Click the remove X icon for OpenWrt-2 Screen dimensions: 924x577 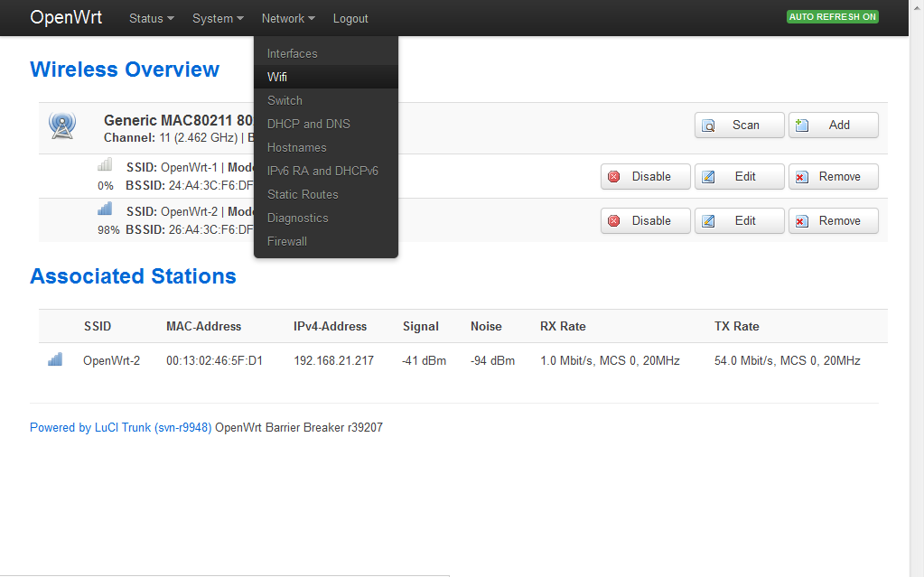click(x=802, y=221)
